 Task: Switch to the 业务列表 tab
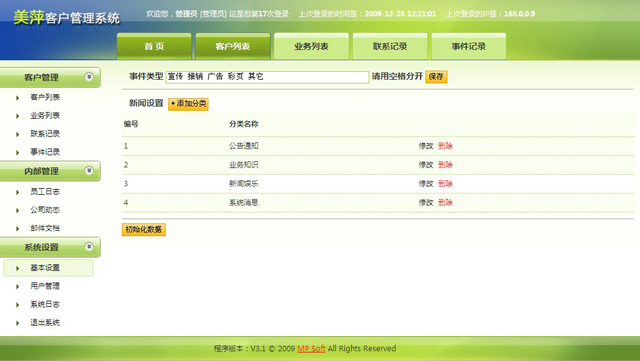coord(311,46)
